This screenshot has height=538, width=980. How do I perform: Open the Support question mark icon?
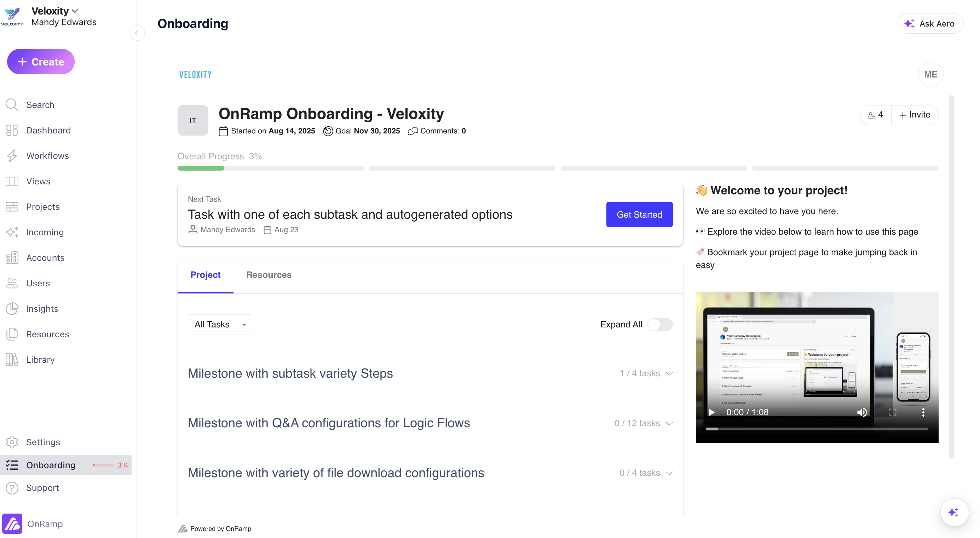click(12, 488)
